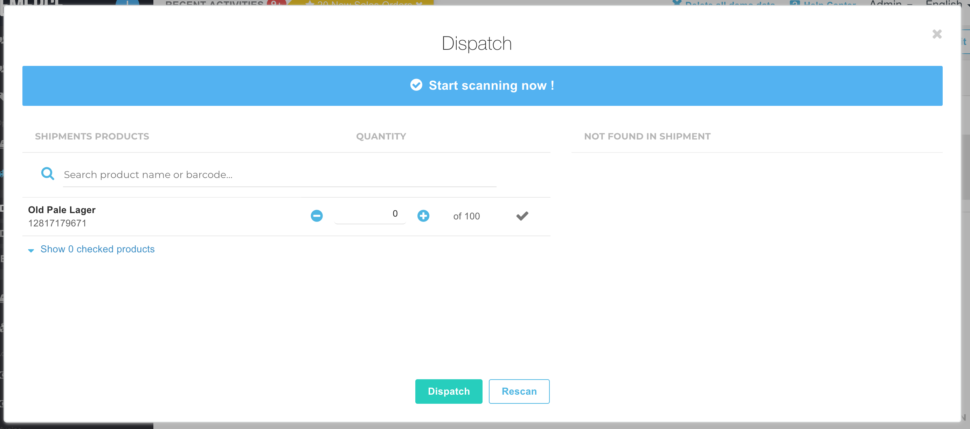
Task: Select the Old Pale Lager product name
Action: tap(62, 210)
